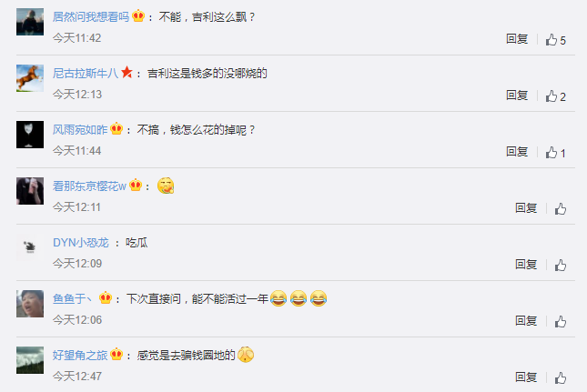Reply to 风雨宛如昨's comment
This screenshot has width=587, height=392.
coord(517,152)
